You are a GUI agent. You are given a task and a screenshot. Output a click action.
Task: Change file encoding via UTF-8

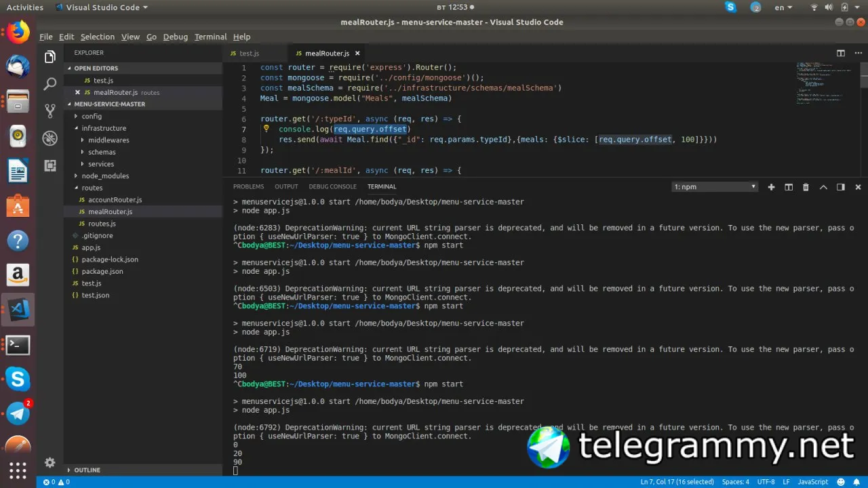[766, 482]
